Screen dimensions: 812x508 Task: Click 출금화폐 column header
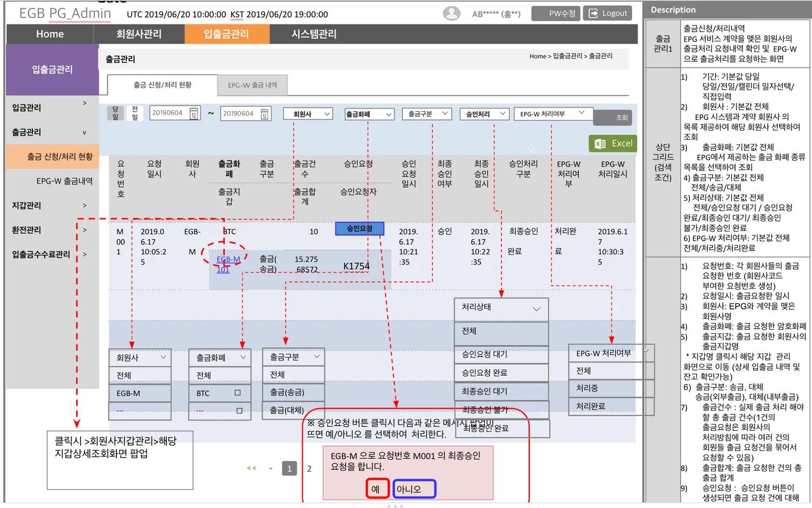pyautogui.click(x=229, y=169)
